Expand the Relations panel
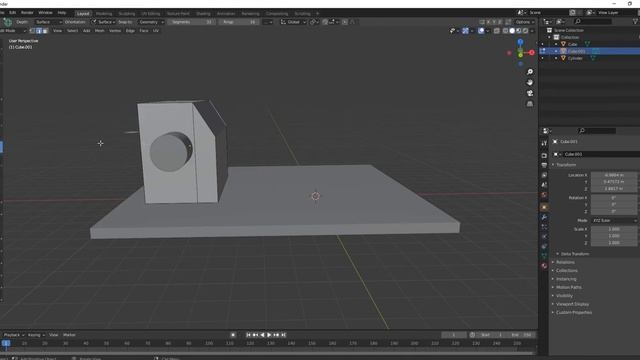Viewport: 640px width, 360px height. coord(565,262)
